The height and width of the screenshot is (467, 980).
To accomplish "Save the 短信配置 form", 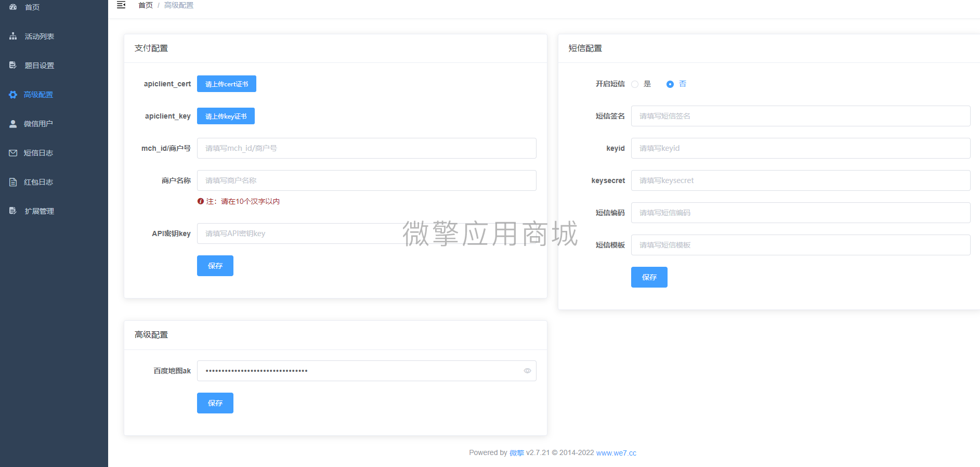I will 649,277.
